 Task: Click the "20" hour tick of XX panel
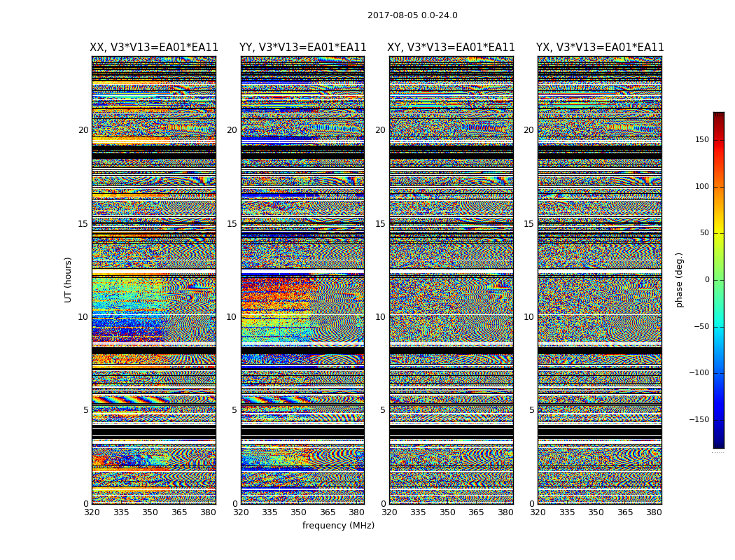click(83, 130)
